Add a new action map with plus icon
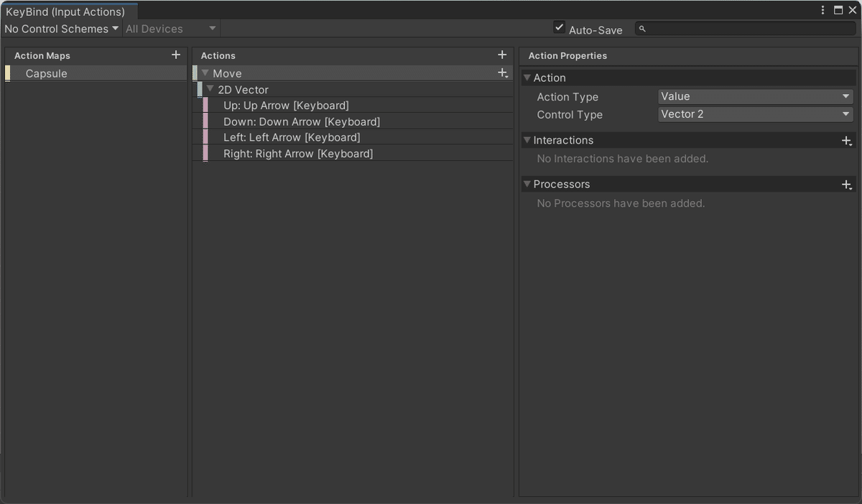Viewport: 862px width, 504px height. tap(176, 55)
